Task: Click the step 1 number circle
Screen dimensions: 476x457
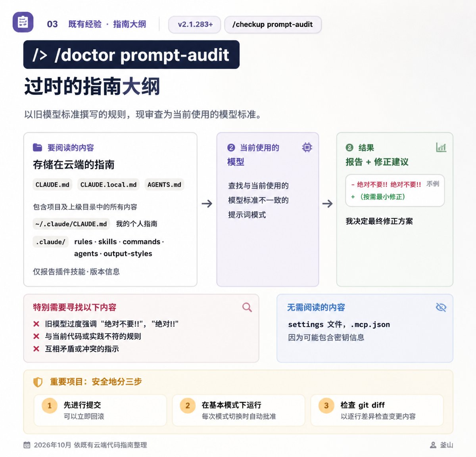Action: pos(50,405)
